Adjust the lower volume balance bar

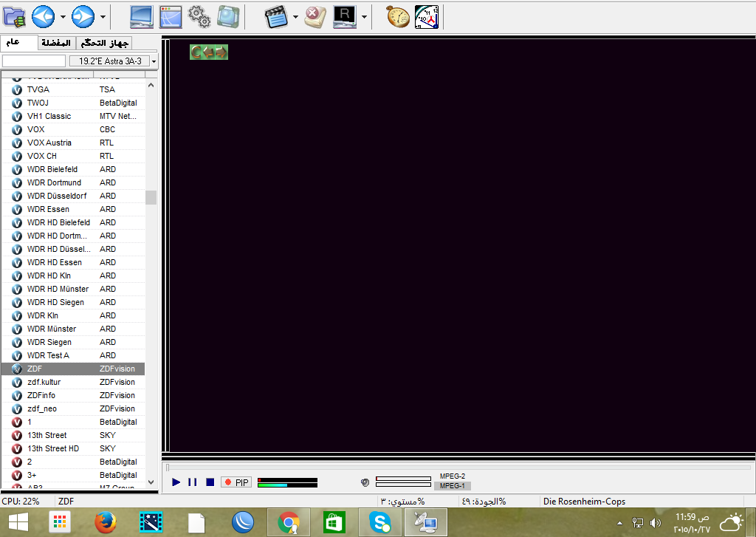403,485
